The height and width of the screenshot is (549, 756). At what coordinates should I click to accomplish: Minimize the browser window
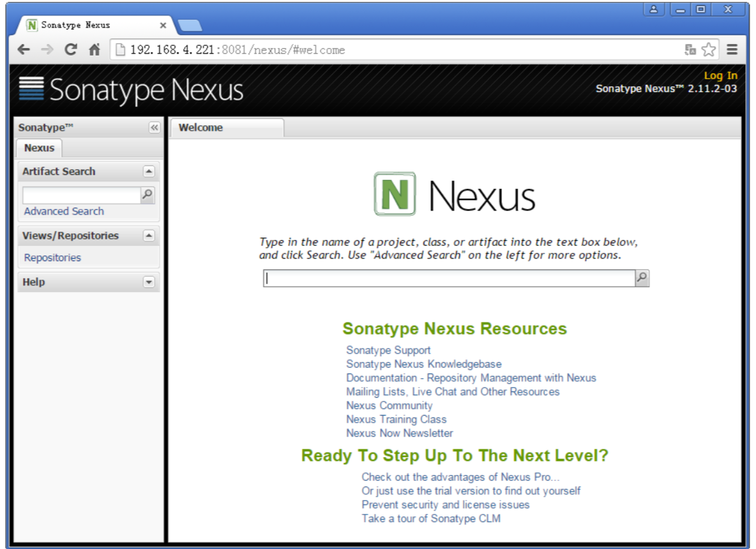(x=680, y=9)
